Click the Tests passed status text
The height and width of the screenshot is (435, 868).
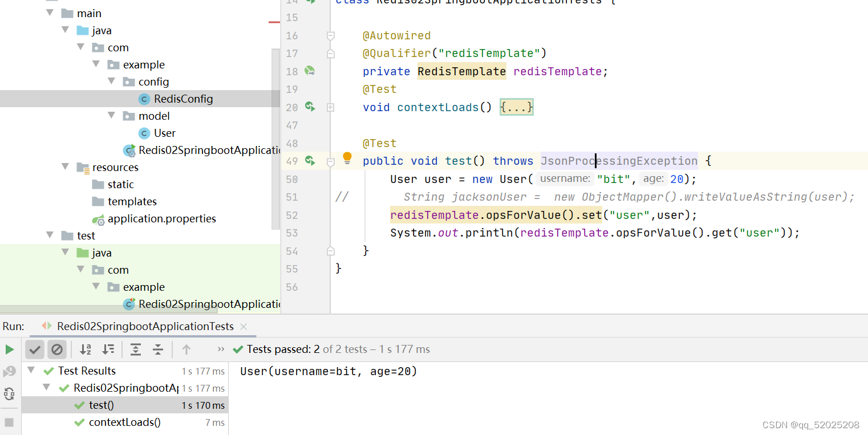tap(338, 349)
